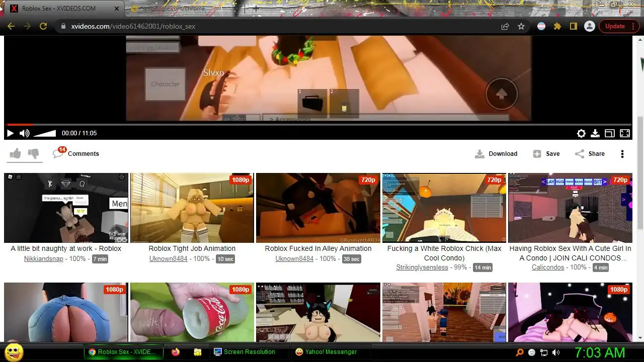Image resolution: width=644 pixels, height=362 pixels.
Task: Open the file explorer folder on taskbar
Action: [x=198, y=352]
